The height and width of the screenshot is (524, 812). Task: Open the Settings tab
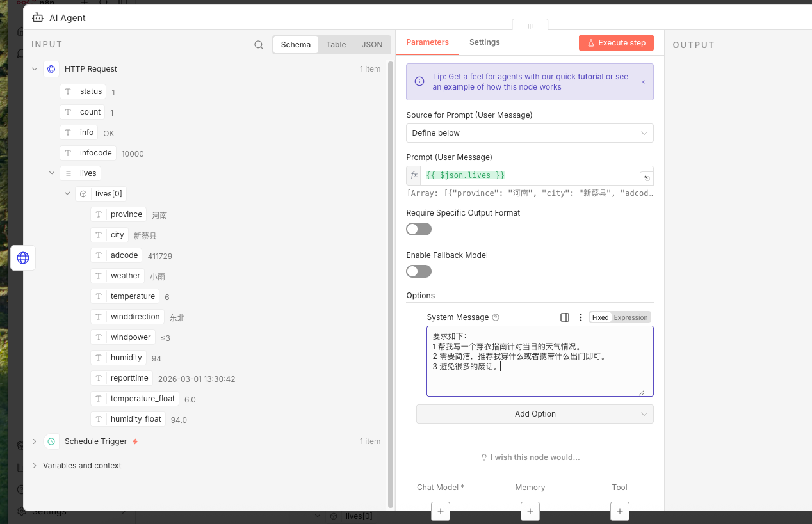485,42
